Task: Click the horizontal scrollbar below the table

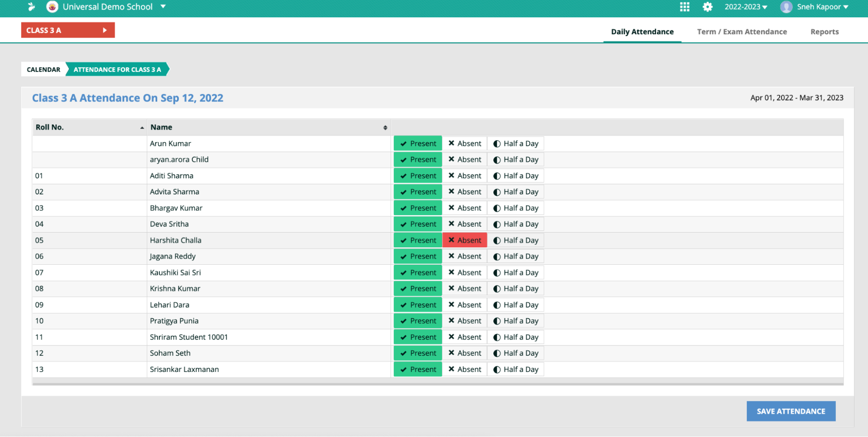Action: point(438,383)
